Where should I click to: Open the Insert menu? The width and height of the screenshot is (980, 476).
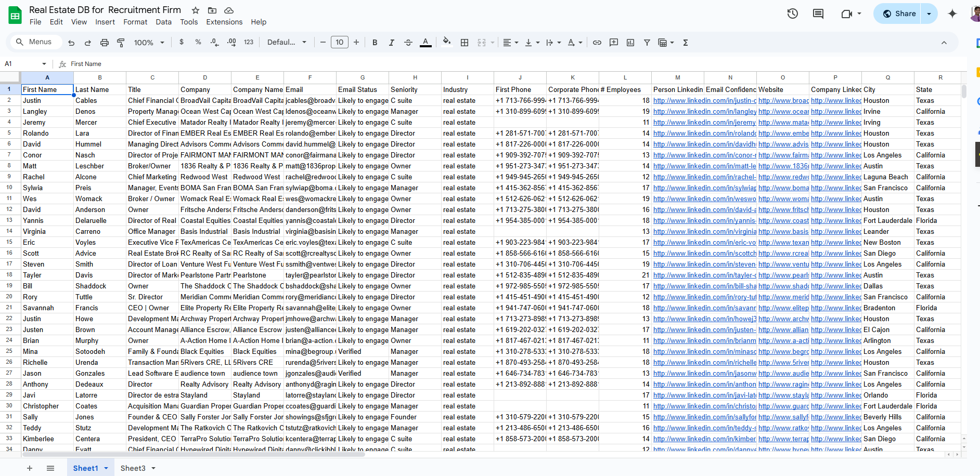pyautogui.click(x=105, y=22)
